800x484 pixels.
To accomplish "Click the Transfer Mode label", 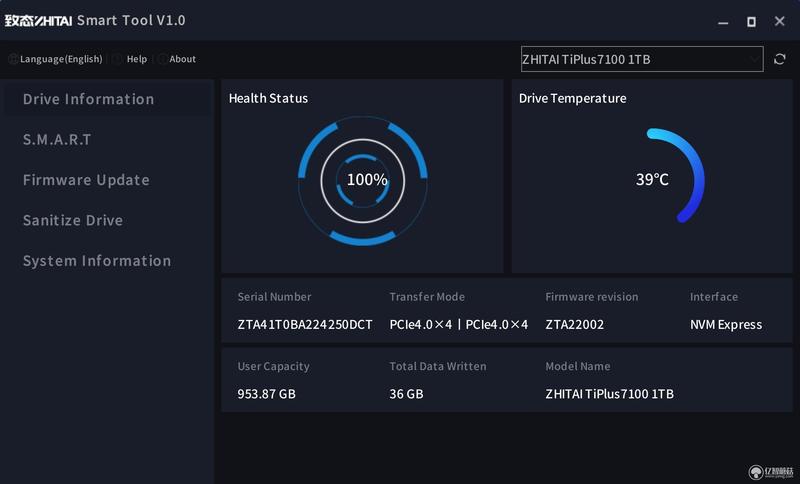I will pos(427,296).
